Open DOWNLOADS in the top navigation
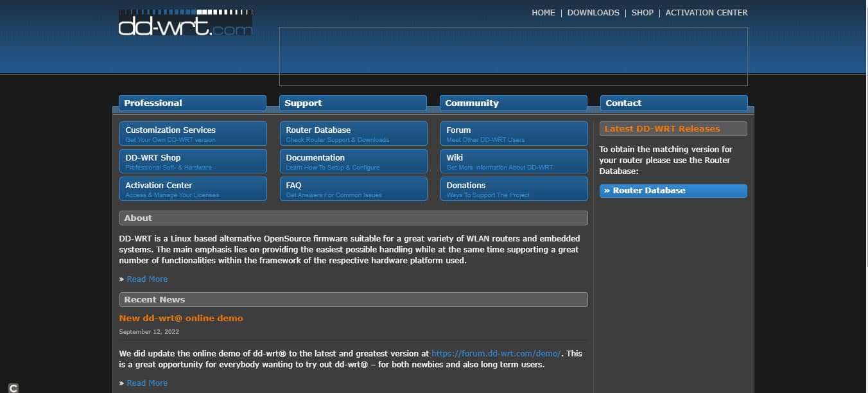Viewport: 868px width, 393px height. [593, 13]
